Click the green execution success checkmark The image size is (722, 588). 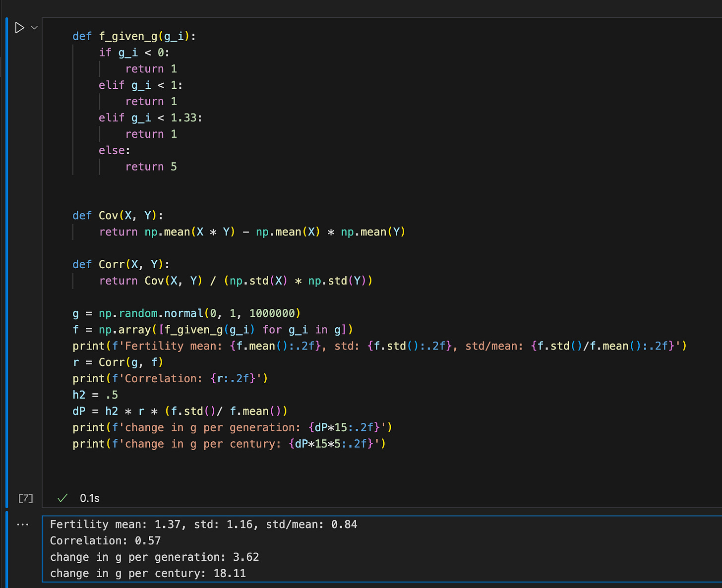tap(62, 498)
